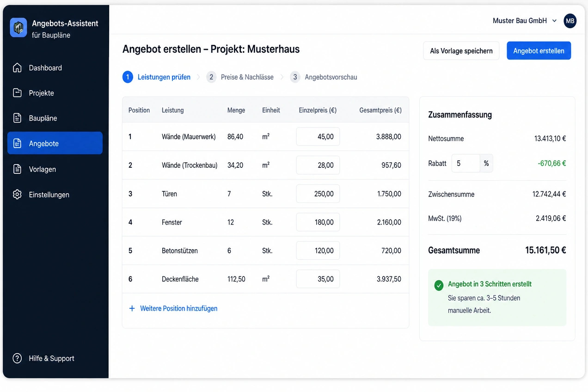The height and width of the screenshot is (392, 588).
Task: Click the green checkmark success icon
Action: point(439,286)
